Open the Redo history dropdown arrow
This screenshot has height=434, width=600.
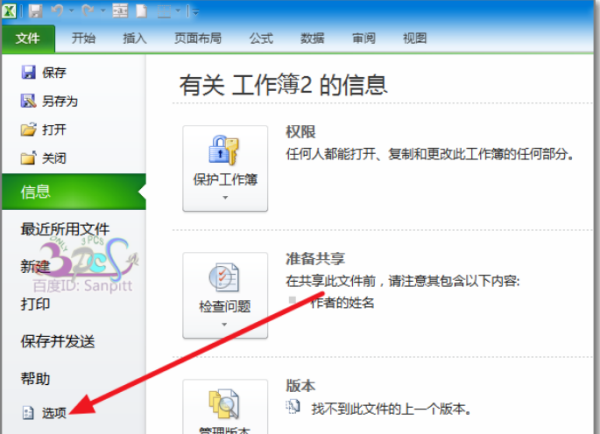click(103, 11)
